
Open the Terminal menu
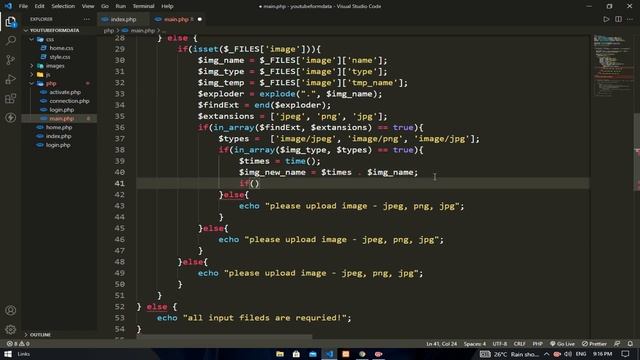click(x=143, y=6)
